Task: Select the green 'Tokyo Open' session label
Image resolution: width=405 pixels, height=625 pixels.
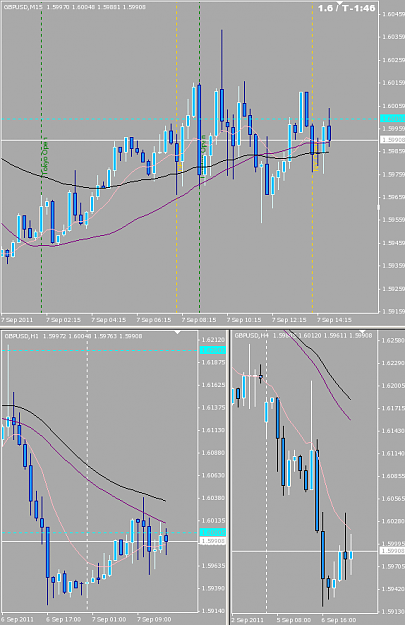Action: (x=45, y=156)
